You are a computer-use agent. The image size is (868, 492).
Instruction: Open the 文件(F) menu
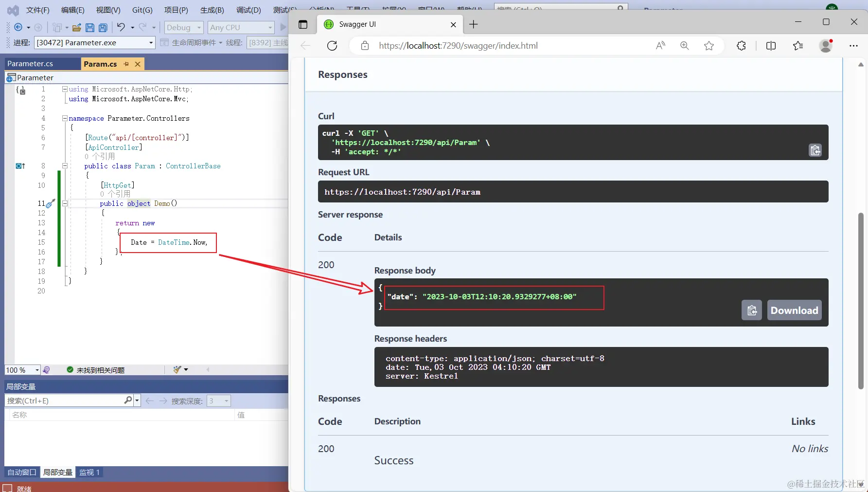(37, 10)
